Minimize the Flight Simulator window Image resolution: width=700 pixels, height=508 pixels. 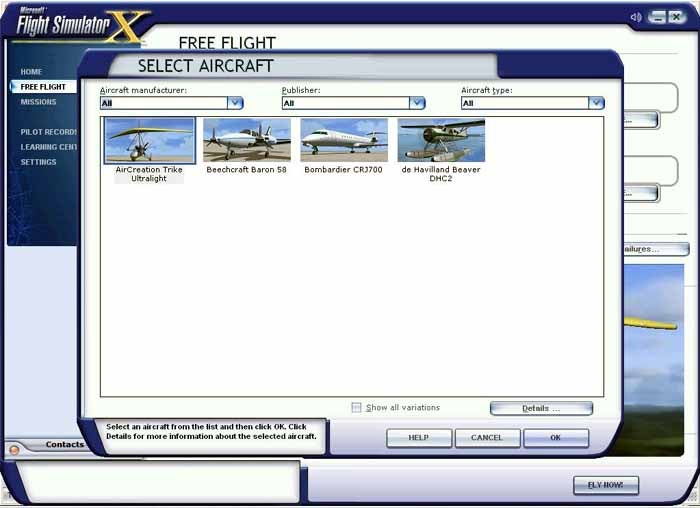[x=657, y=17]
